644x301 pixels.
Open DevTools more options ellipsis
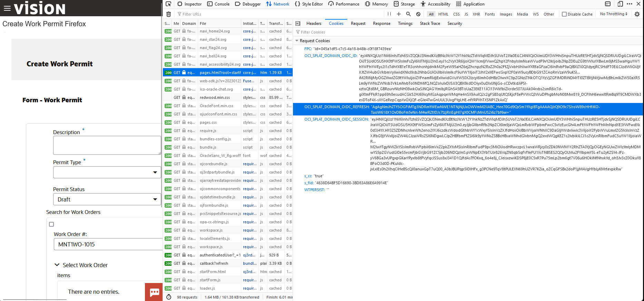pos(630,4)
